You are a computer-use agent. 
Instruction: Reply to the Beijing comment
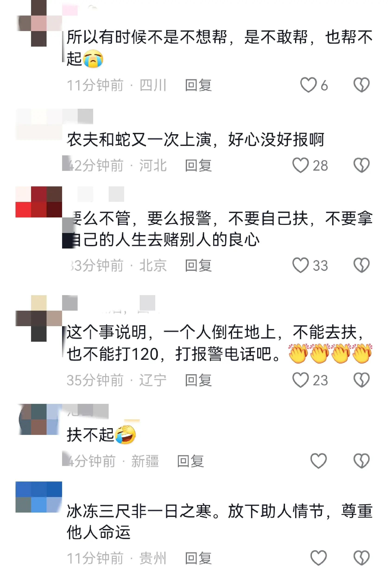[199, 265]
